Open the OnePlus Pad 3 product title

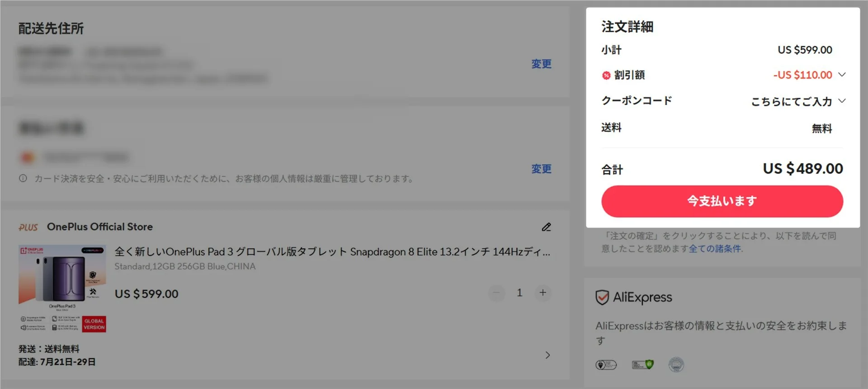332,251
